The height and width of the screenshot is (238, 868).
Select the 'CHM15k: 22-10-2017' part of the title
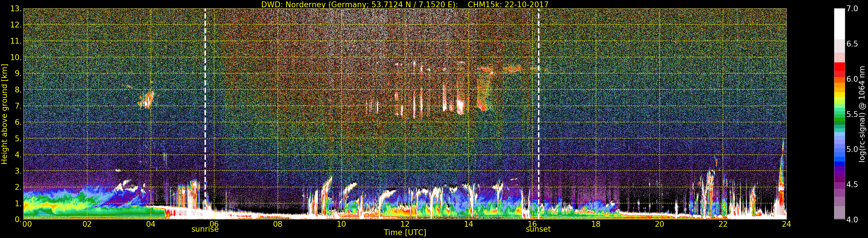[508, 4]
